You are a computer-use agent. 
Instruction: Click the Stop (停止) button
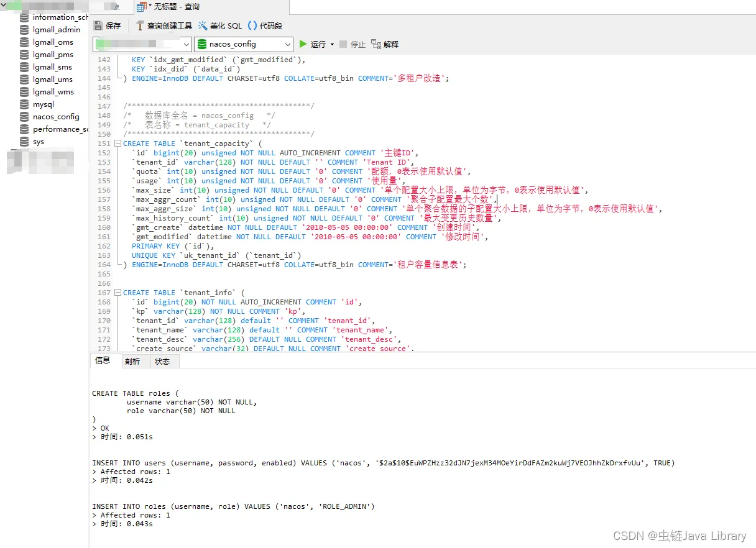tap(353, 44)
